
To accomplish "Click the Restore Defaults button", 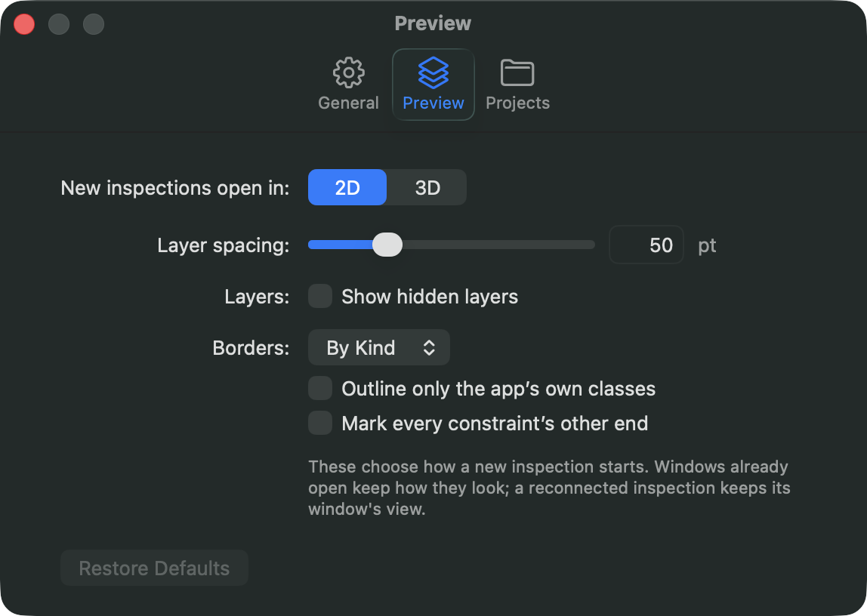I will pyautogui.click(x=154, y=568).
